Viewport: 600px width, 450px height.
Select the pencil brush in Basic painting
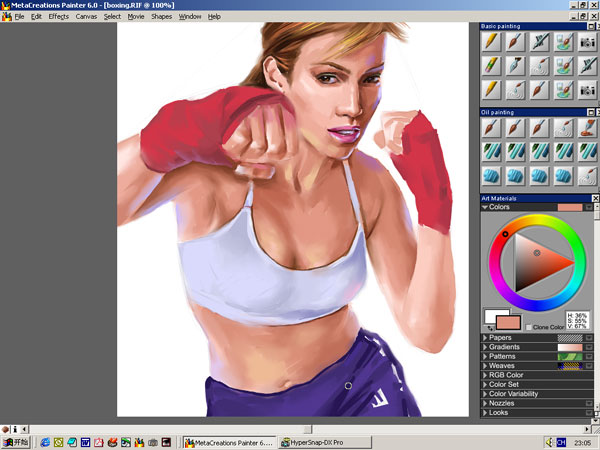(x=491, y=42)
